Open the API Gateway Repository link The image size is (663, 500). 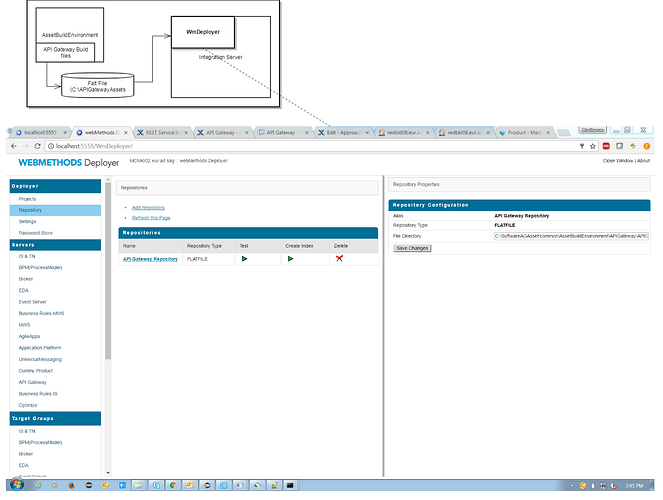150,259
